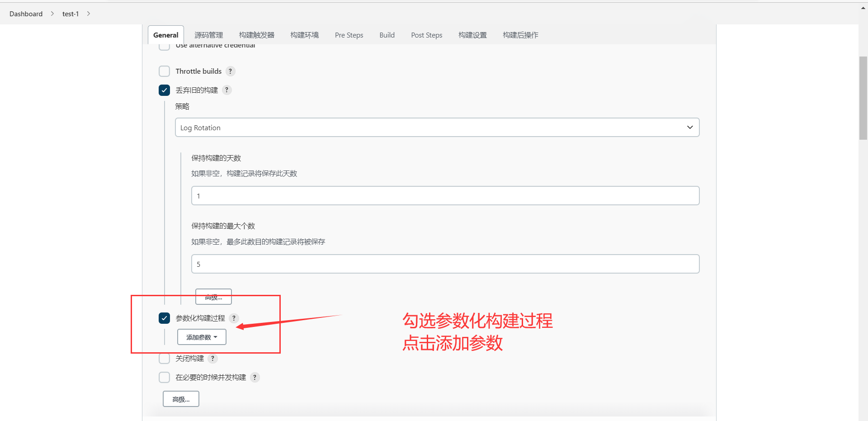Go to the 构建触发器 tab
The width and height of the screenshot is (868, 421).
point(257,35)
